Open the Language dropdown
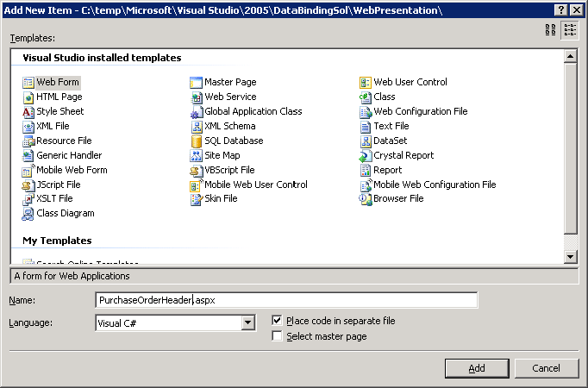 pos(248,322)
